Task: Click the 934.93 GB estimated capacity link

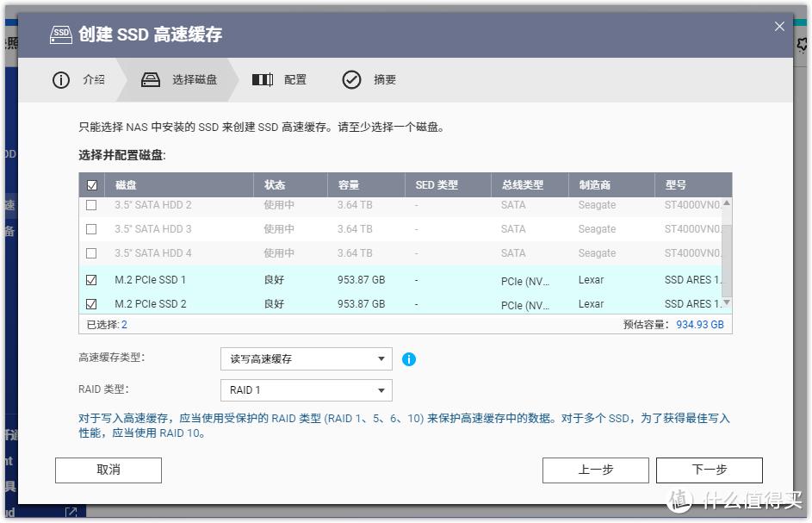Action: pyautogui.click(x=698, y=324)
